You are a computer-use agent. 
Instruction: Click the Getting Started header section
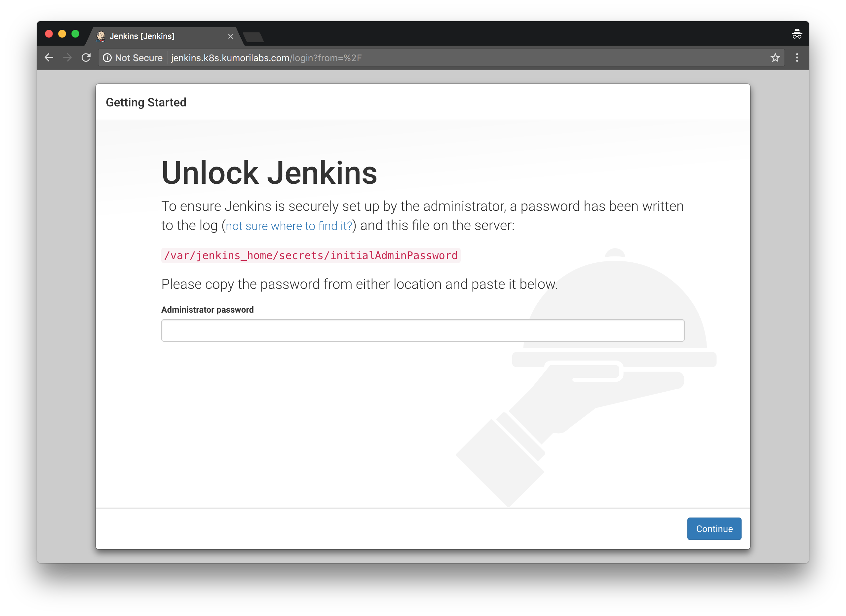(x=146, y=102)
